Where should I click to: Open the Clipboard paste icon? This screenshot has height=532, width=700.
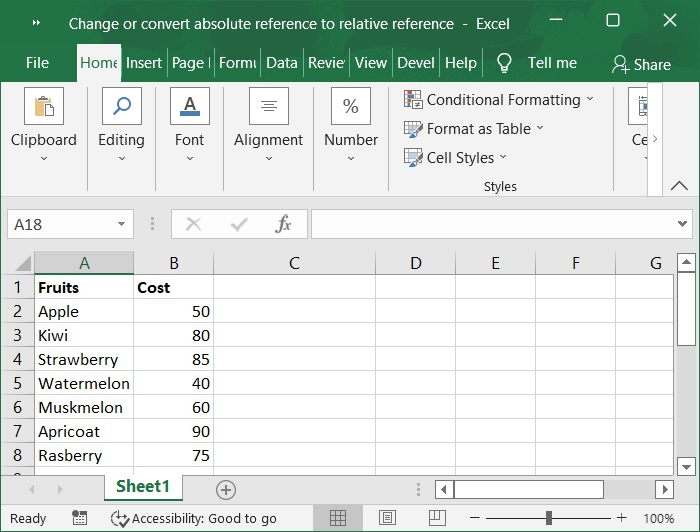click(44, 106)
